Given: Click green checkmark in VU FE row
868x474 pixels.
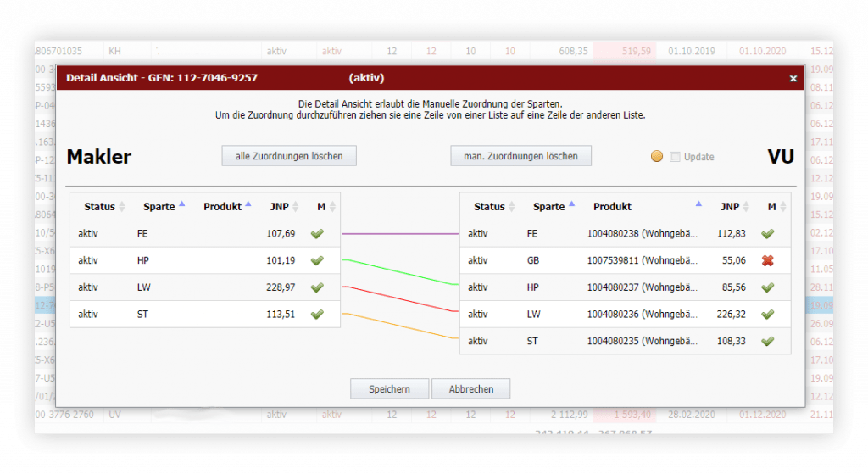Looking at the screenshot, I should click(x=768, y=234).
